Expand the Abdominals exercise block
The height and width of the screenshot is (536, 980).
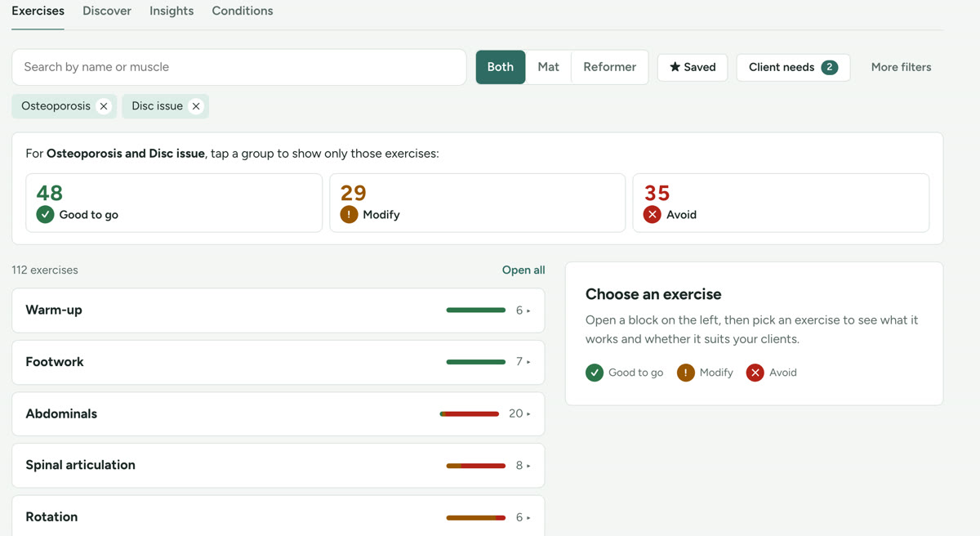(x=278, y=413)
